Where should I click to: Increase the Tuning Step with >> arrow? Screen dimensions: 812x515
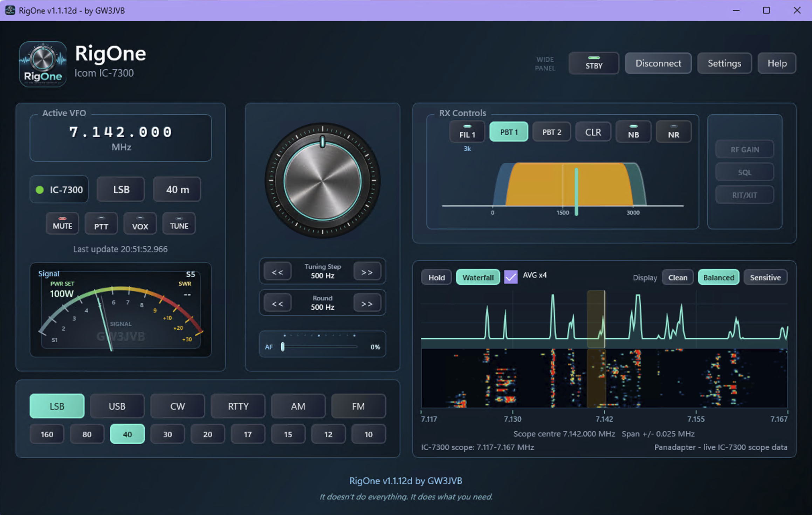tap(367, 272)
